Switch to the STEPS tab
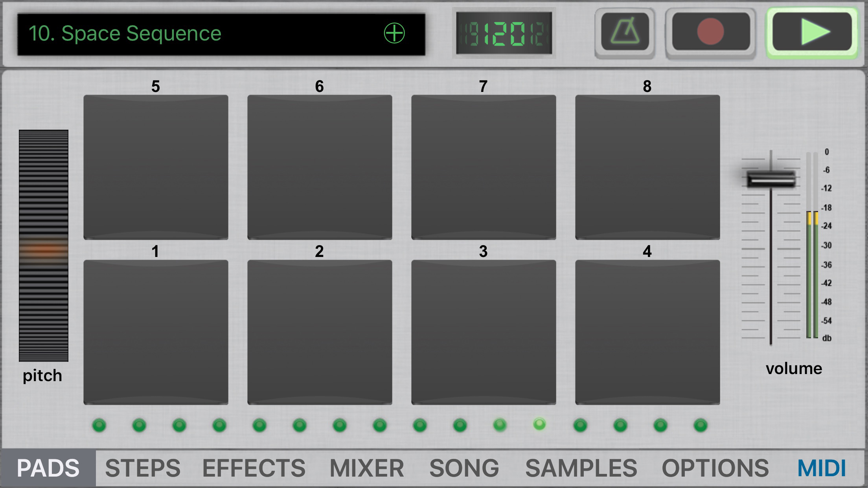This screenshot has width=868, height=488. tap(143, 468)
